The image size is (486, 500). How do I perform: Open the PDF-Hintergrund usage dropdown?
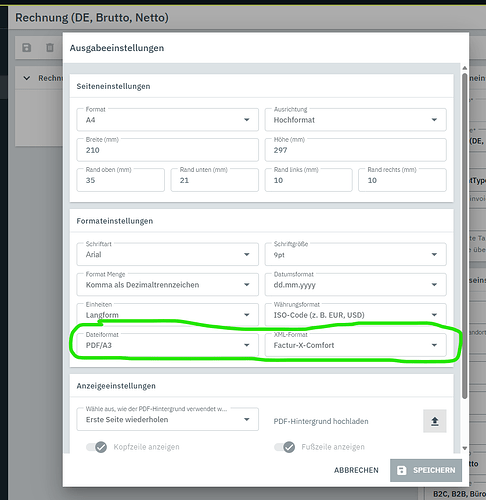[167, 419]
